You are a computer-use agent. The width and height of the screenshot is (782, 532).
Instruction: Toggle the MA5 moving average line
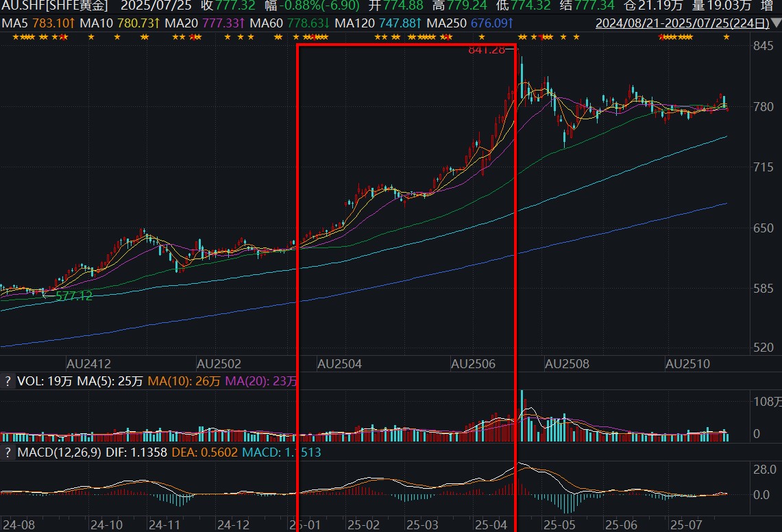click(38, 23)
